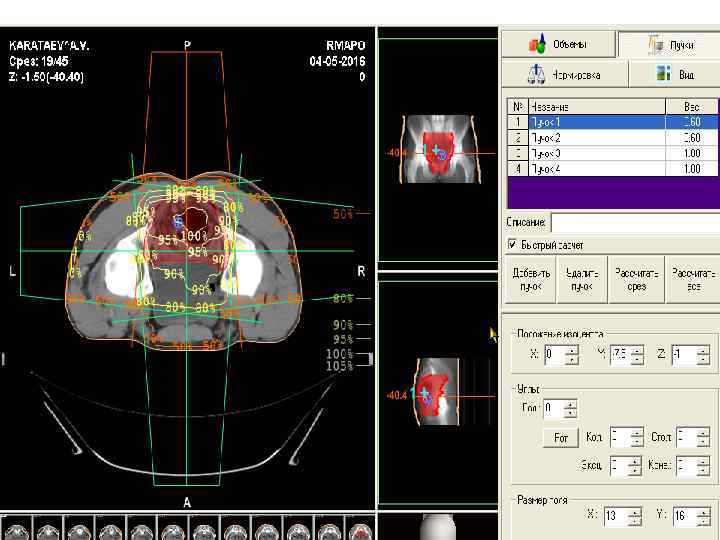Increase field size Y with up arrow
The width and height of the screenshot is (720, 540).
click(x=704, y=512)
